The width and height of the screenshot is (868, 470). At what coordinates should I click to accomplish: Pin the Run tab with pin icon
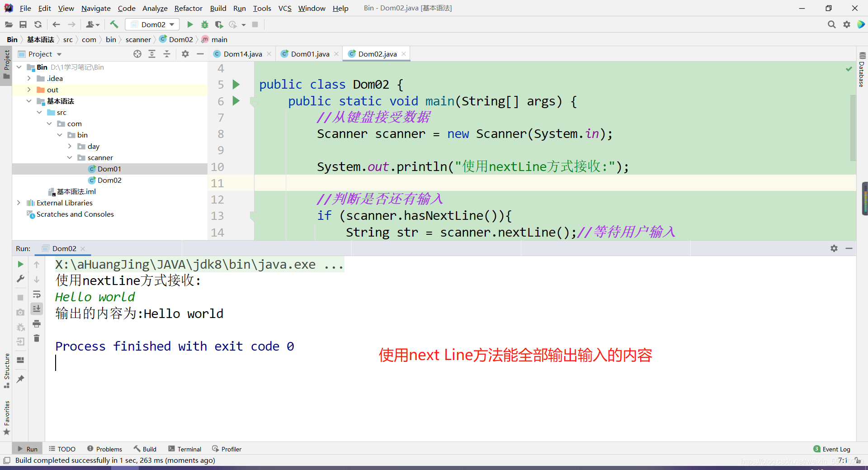pyautogui.click(x=20, y=379)
